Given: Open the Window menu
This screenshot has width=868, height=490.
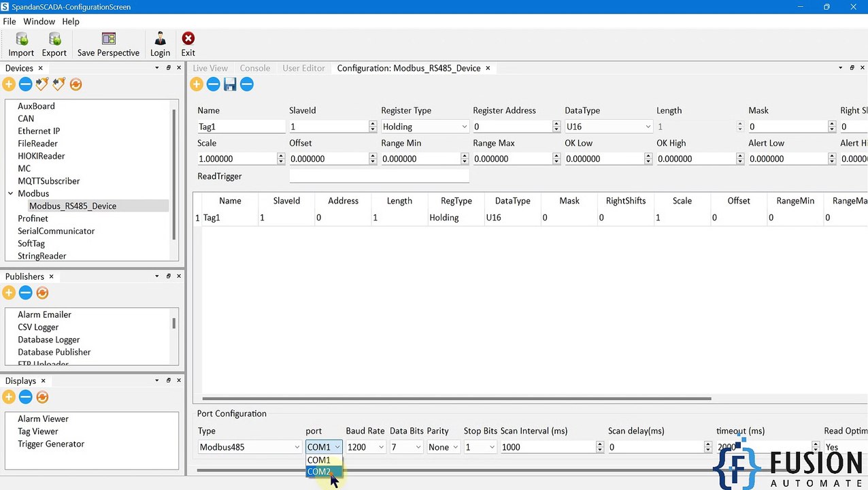Looking at the screenshot, I should click(39, 21).
